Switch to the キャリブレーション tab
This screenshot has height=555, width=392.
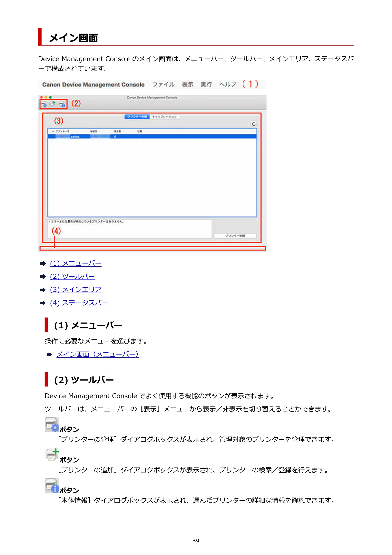164,117
